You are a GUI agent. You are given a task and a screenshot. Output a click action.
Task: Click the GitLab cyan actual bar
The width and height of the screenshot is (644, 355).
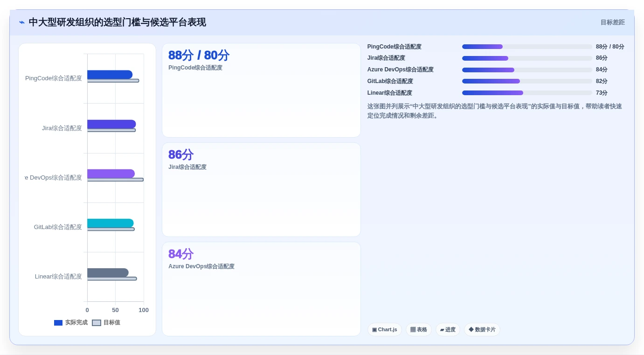110,223
